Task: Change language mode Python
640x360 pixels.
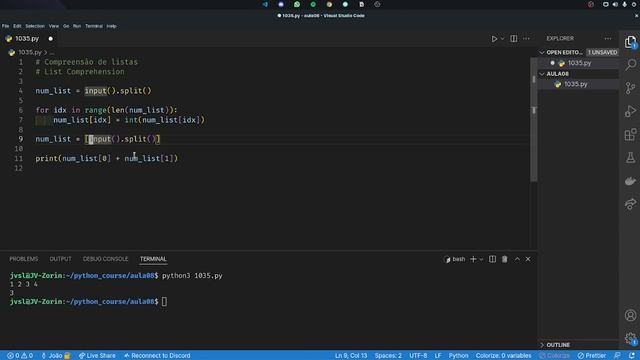Action: 458,356
